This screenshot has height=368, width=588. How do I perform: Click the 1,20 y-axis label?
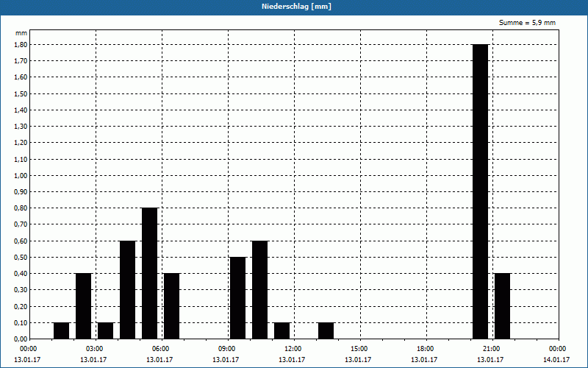(21, 143)
